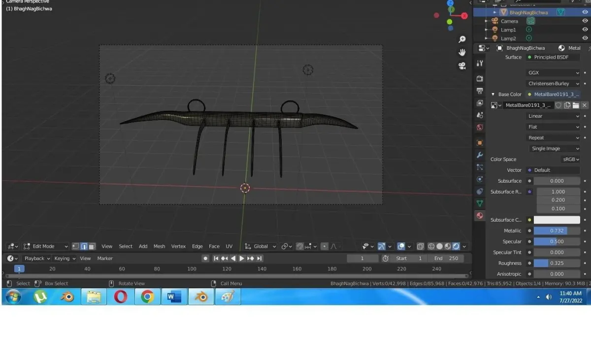Open the Windows Start menu
Viewport: 591px width, 364px height.
pyautogui.click(x=13, y=297)
